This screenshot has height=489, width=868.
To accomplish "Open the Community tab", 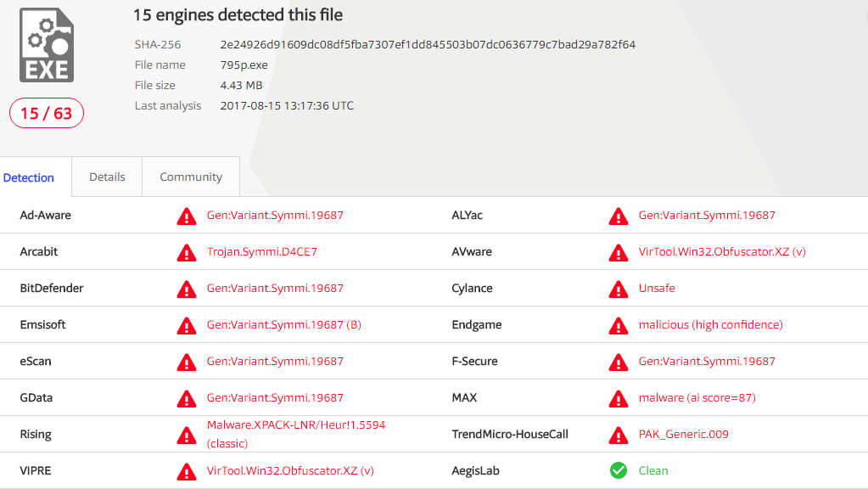I will click(x=190, y=177).
